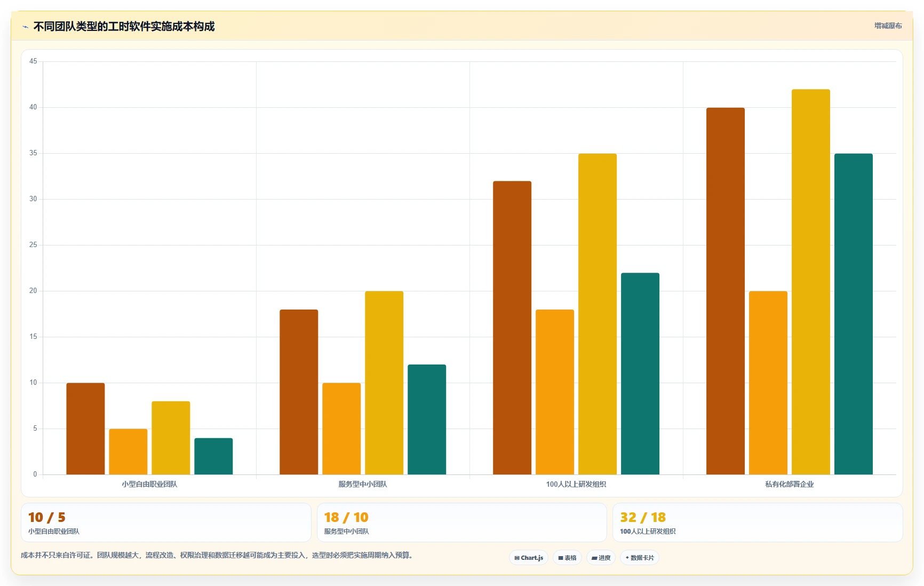Select the 数据卡片 chip
The height and width of the screenshot is (586, 924).
(x=639, y=558)
